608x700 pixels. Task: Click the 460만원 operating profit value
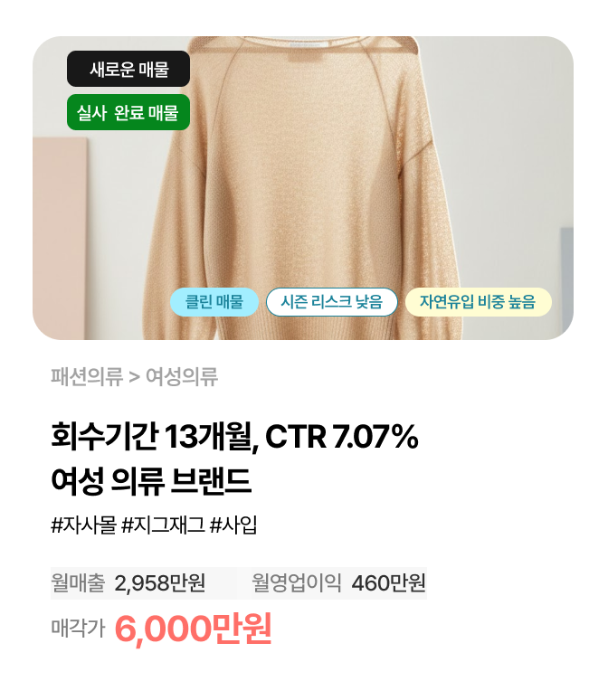coord(388,582)
